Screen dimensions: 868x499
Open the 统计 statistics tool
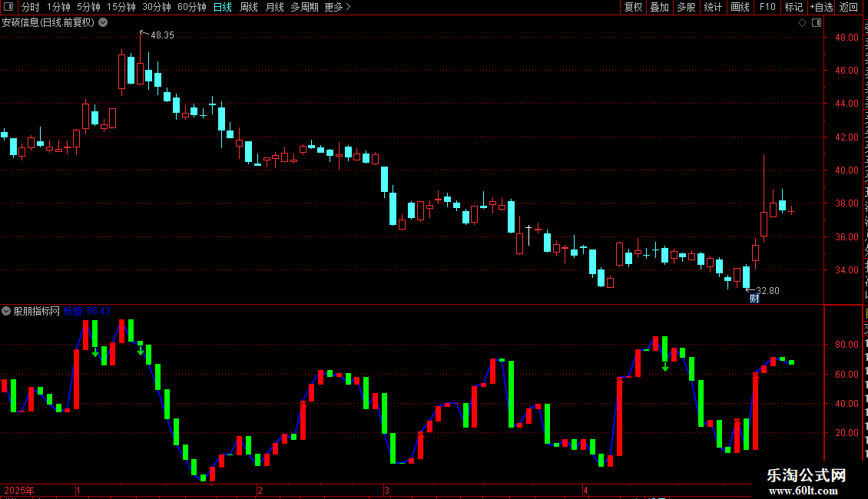click(x=712, y=7)
